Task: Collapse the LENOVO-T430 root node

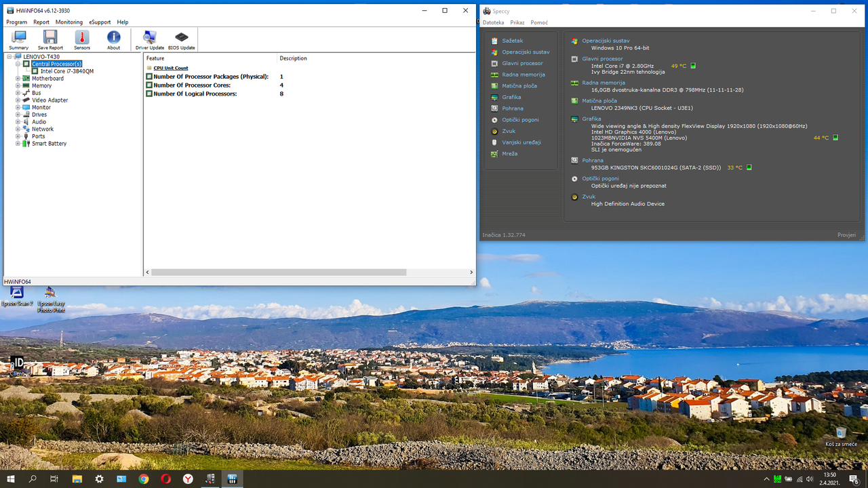Action: (x=9, y=57)
